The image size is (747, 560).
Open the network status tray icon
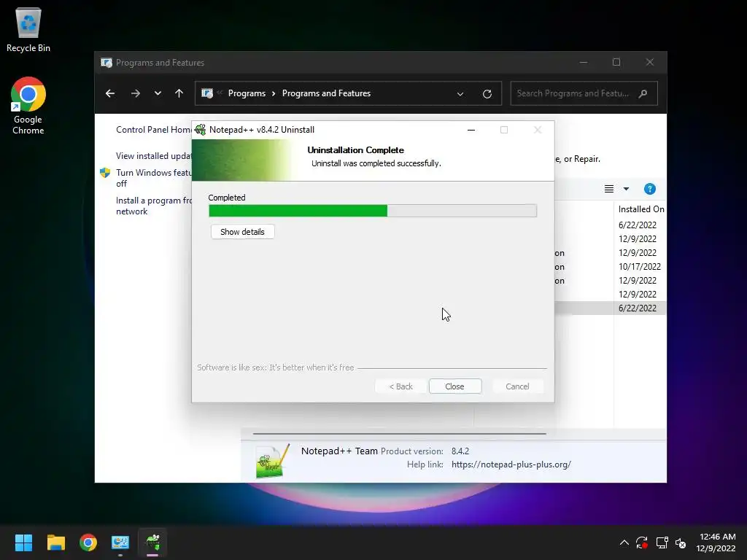(x=662, y=542)
